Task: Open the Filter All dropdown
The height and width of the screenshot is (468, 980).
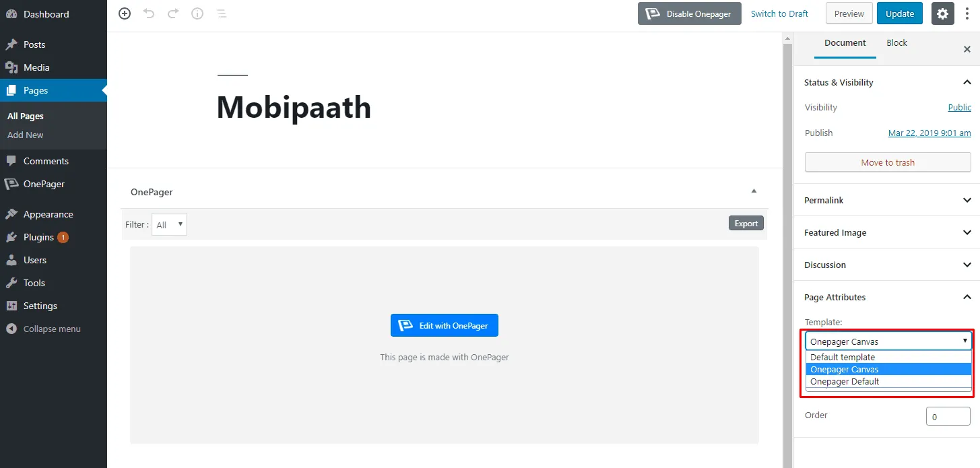Action: coord(169,225)
